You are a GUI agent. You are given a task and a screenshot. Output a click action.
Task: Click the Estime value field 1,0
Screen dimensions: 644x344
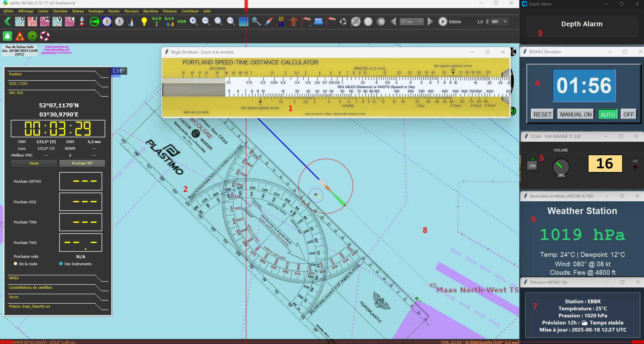click(474, 22)
